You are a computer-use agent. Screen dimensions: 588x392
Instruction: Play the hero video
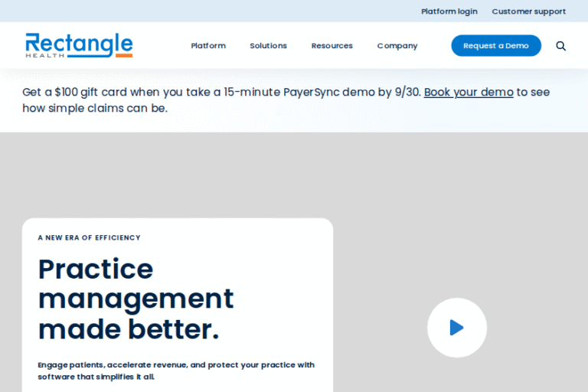point(456,328)
